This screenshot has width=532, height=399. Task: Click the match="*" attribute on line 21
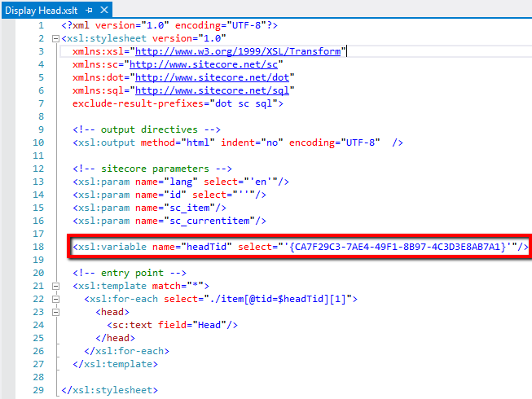click(178, 286)
